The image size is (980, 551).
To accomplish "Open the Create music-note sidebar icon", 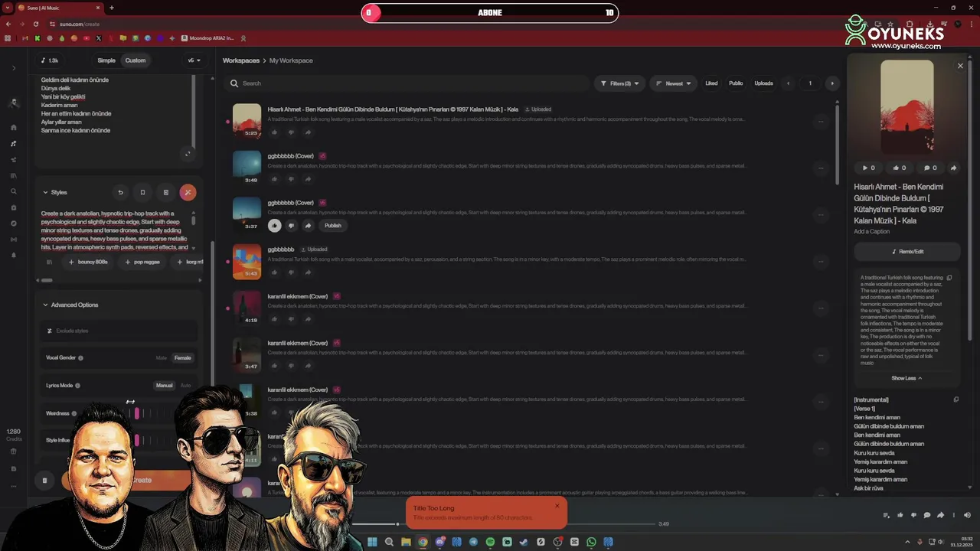I will coord(14,144).
